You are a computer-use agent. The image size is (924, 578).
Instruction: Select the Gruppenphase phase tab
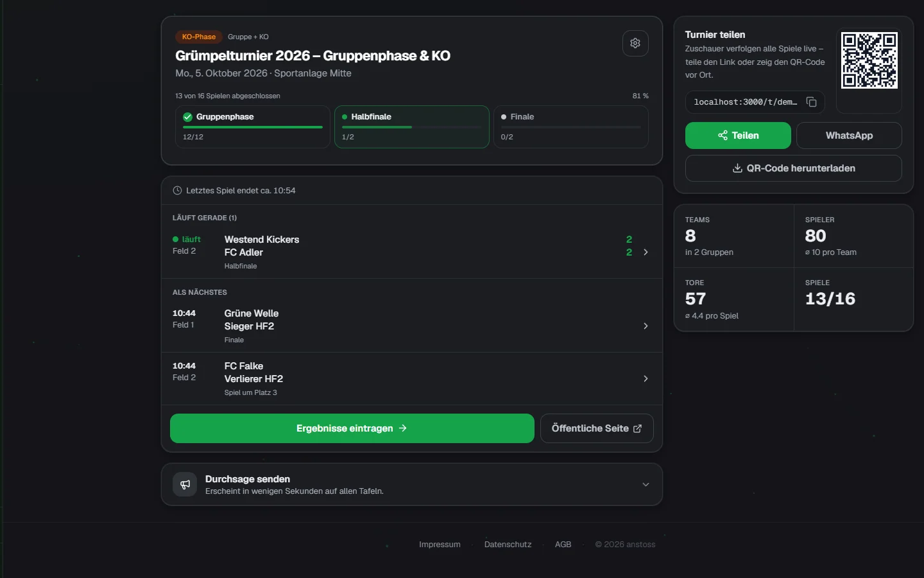[x=253, y=127]
